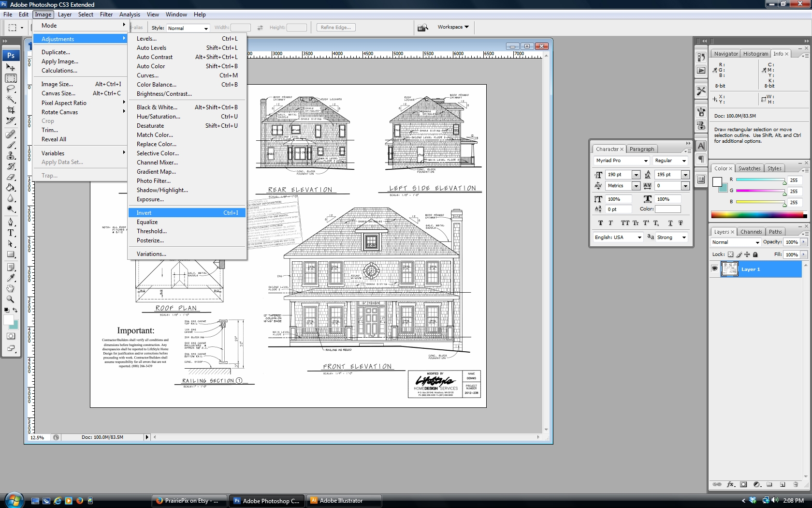Viewport: 812px width, 508px height.
Task: Click the Adobe Illustrator taskbar button
Action: click(x=345, y=501)
